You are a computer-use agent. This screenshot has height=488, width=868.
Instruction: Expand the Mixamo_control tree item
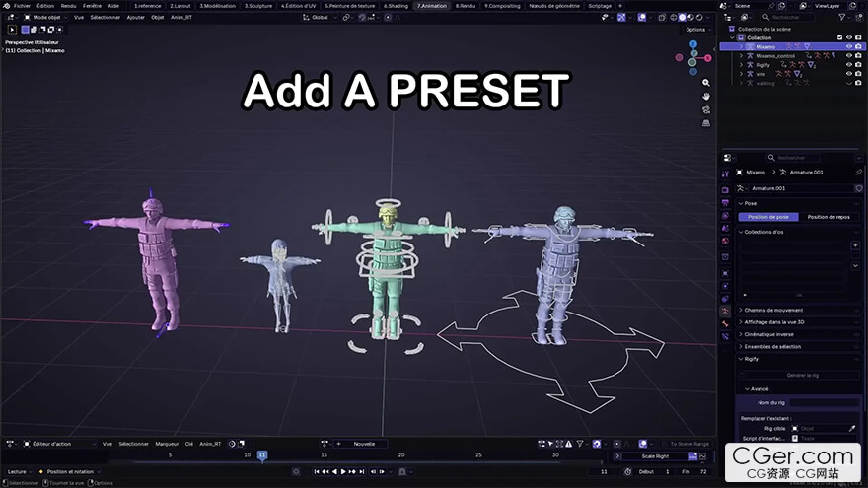[x=741, y=56]
